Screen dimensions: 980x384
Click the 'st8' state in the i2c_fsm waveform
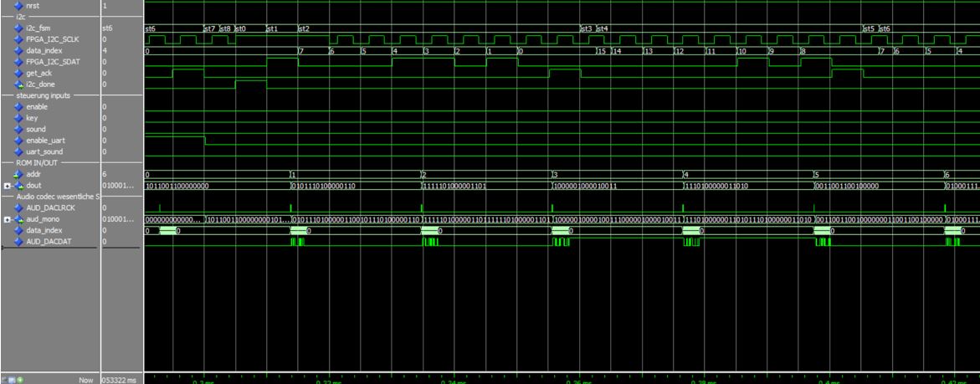(x=226, y=28)
